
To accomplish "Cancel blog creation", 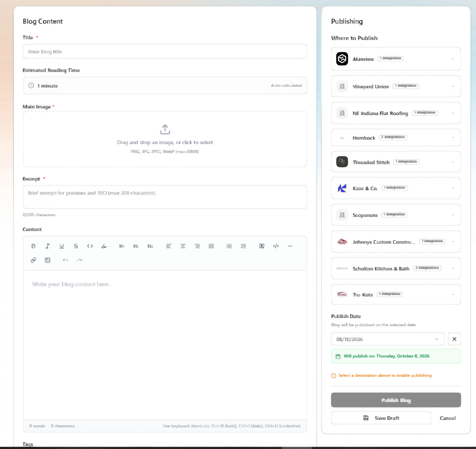I will [x=448, y=418].
